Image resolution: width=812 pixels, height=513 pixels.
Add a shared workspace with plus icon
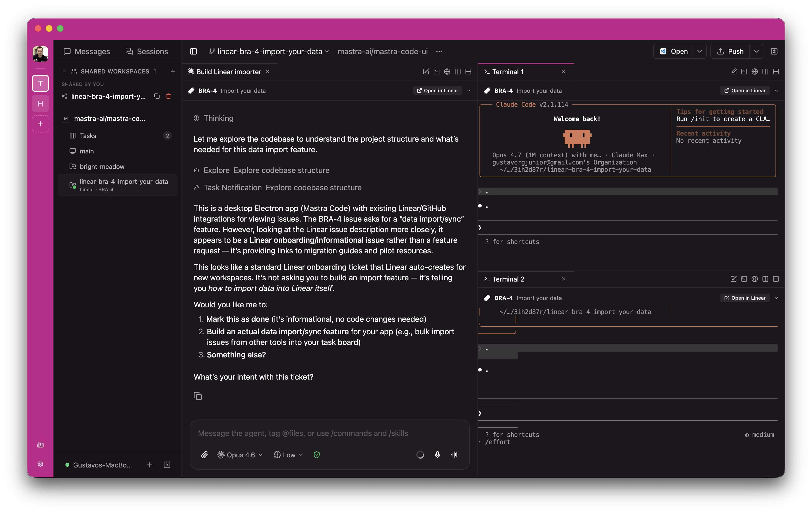point(173,71)
